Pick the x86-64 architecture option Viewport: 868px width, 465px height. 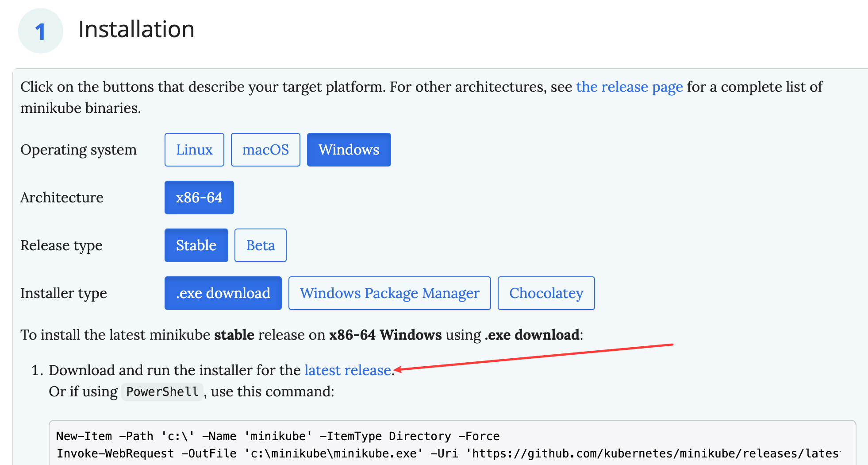[x=199, y=198]
